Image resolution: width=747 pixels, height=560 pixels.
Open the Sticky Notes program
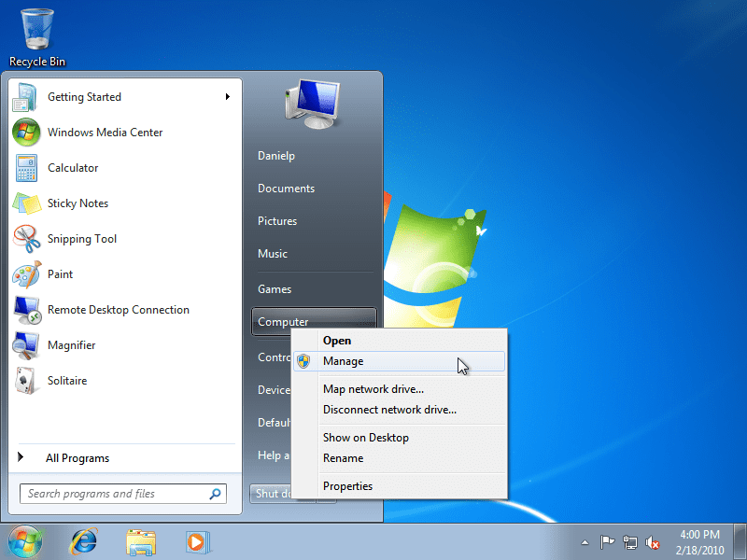pos(78,203)
